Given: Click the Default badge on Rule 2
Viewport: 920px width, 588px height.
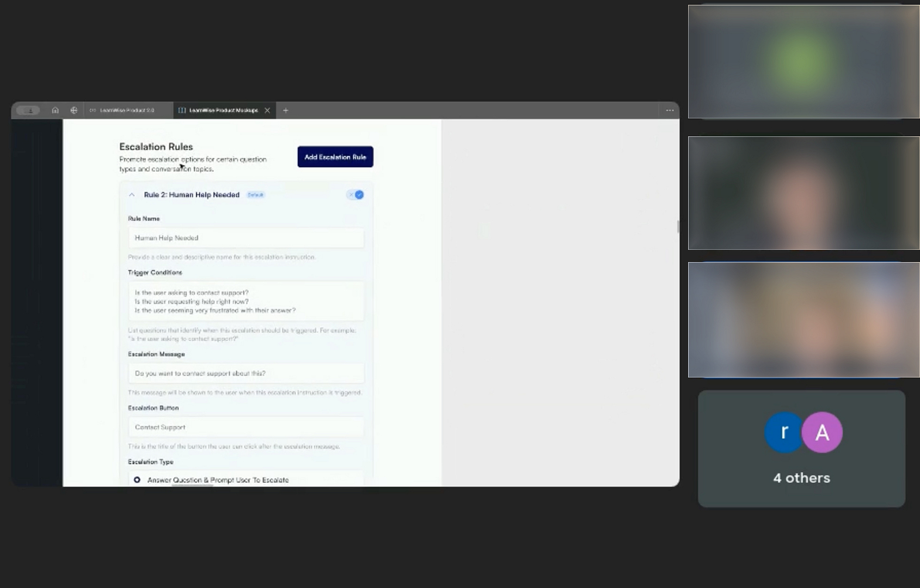Looking at the screenshot, I should [x=255, y=195].
